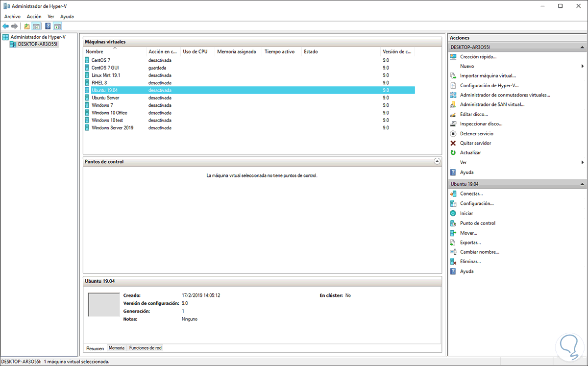Click the red Quitar servidor icon
Screen dimensions: 588x366
coord(453,143)
